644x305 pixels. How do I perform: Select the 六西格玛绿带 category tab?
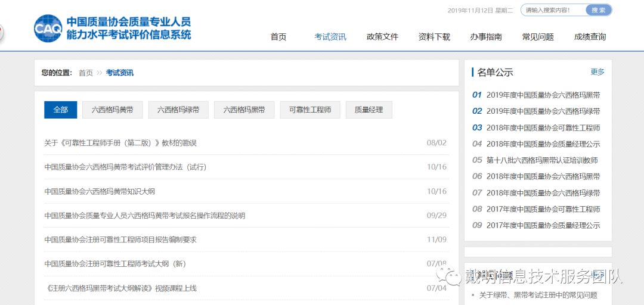[178, 110]
